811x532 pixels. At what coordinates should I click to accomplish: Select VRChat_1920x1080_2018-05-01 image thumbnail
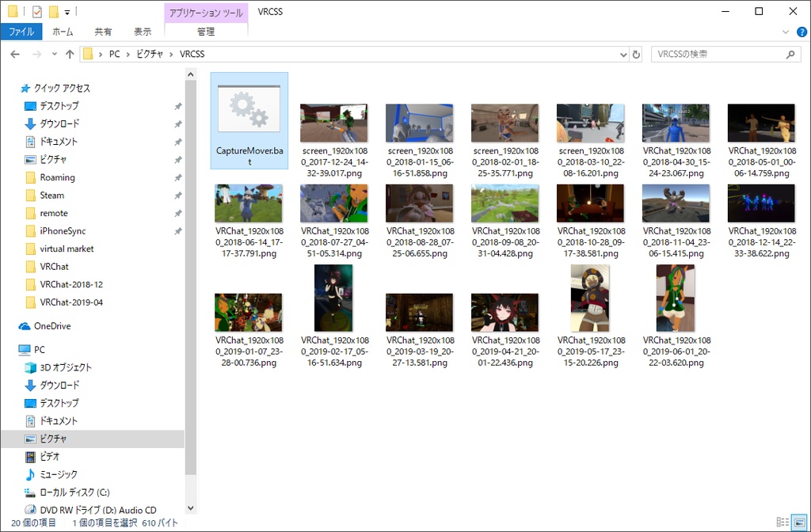(761, 123)
